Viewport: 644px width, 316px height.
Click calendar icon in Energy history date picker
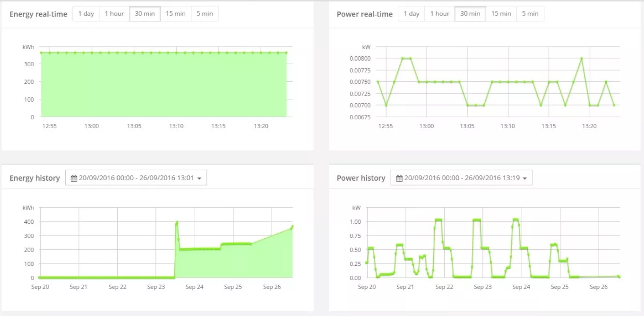tap(74, 178)
